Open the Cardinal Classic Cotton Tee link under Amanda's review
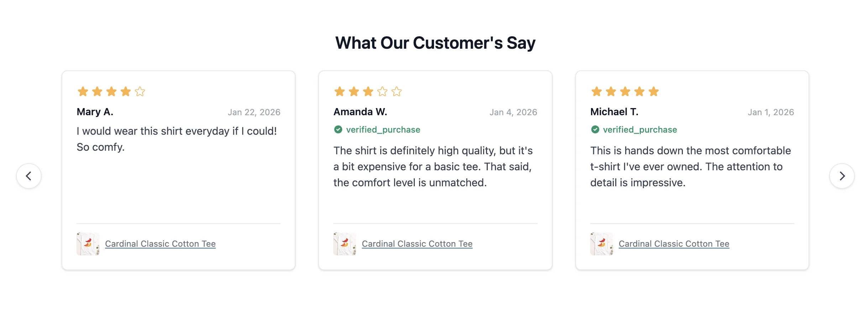Viewport: 868px width, 310px height. pos(417,244)
